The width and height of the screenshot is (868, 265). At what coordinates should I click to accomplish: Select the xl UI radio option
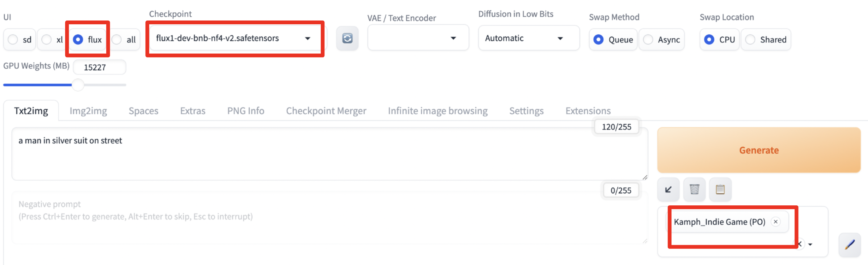47,40
